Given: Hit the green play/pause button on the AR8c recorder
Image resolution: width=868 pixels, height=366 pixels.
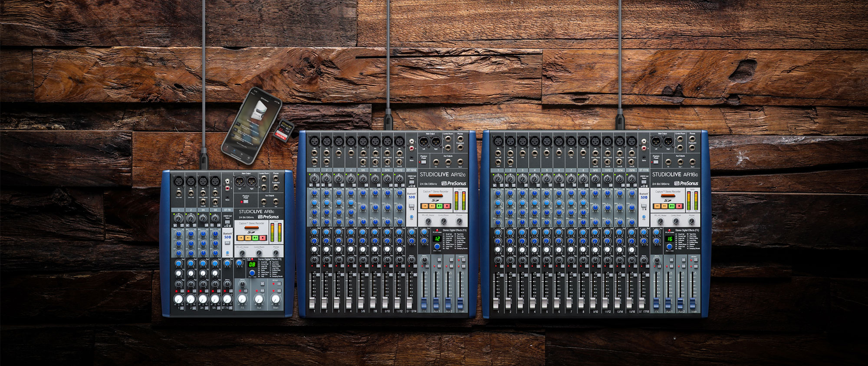Looking at the screenshot, I should point(255,238).
